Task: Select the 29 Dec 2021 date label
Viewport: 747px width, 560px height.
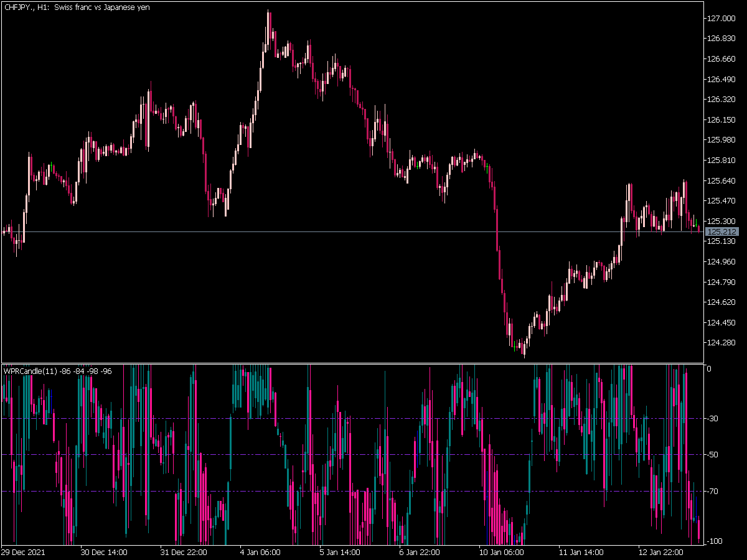Action: pos(23,552)
